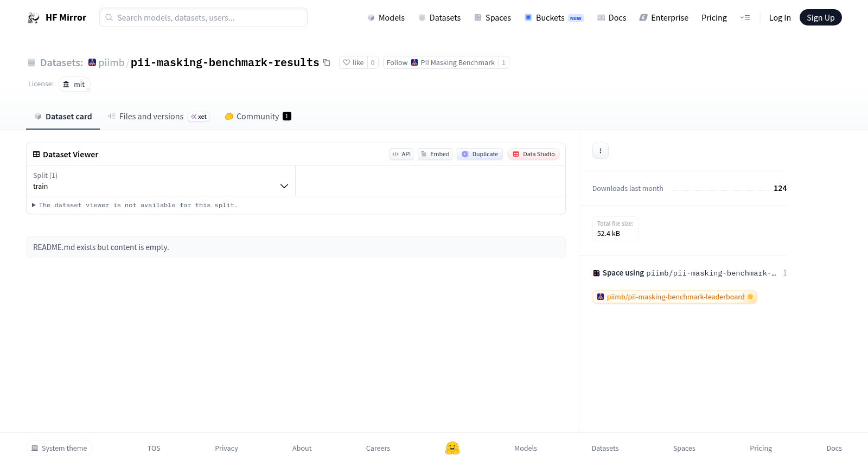
Task: Click the Space using heading text
Action: [623, 273]
